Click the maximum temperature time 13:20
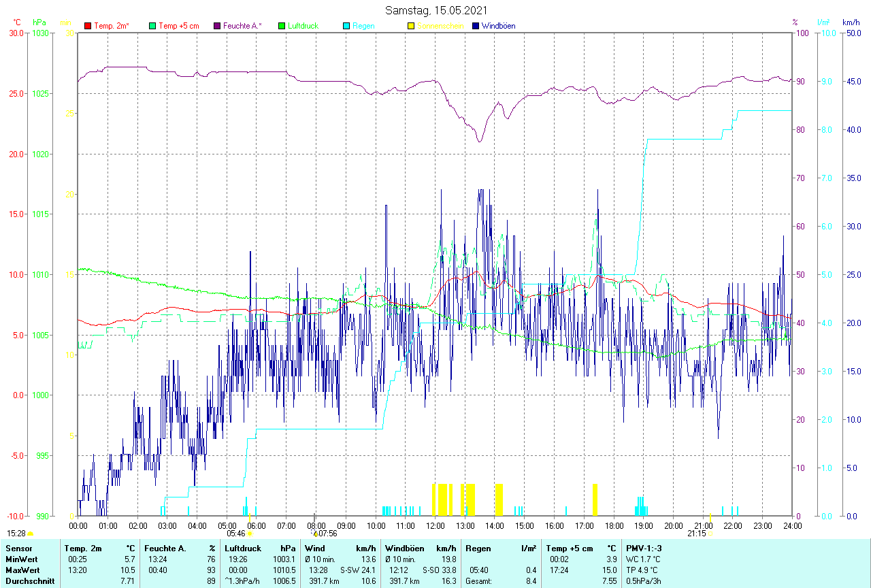This screenshot has height=588, width=871. coord(76,570)
